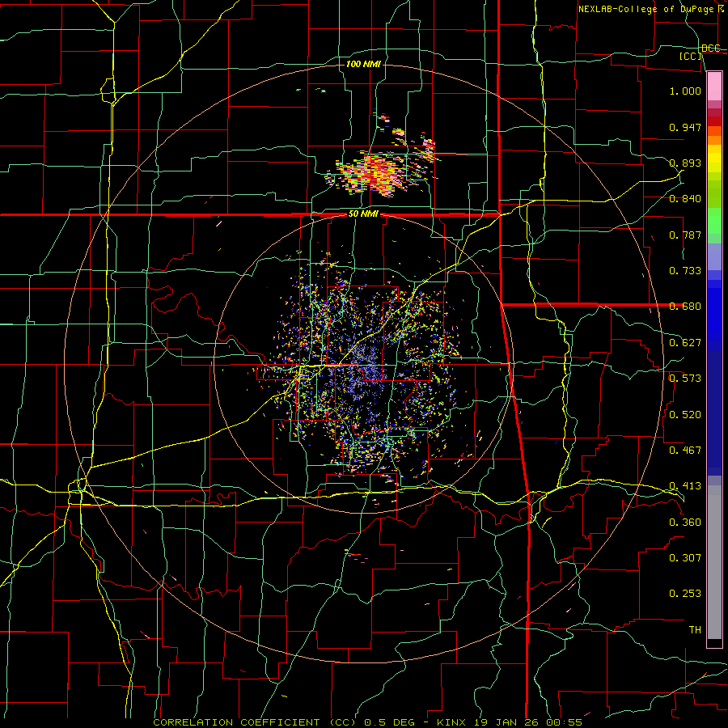Image resolution: width=728 pixels, height=728 pixels.
Task: Click the 0.467 value on the color scale
Action: [x=685, y=450]
